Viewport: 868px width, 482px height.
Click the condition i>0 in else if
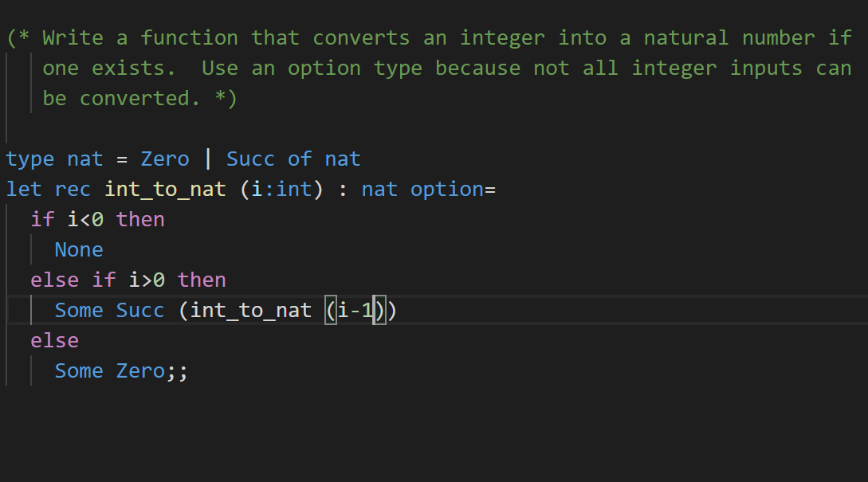tap(146, 280)
